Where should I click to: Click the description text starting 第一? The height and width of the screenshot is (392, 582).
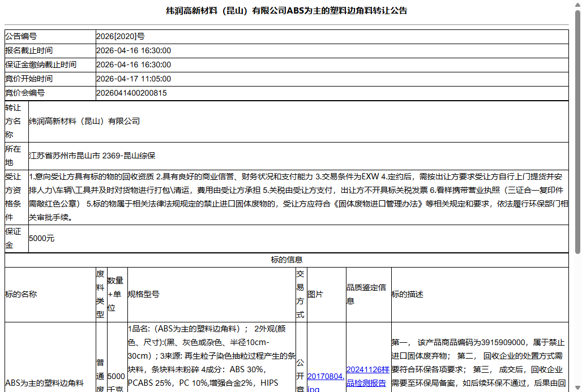click(x=480, y=363)
